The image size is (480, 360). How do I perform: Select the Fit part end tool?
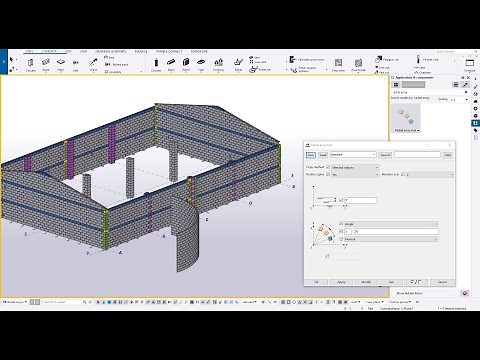428,60
